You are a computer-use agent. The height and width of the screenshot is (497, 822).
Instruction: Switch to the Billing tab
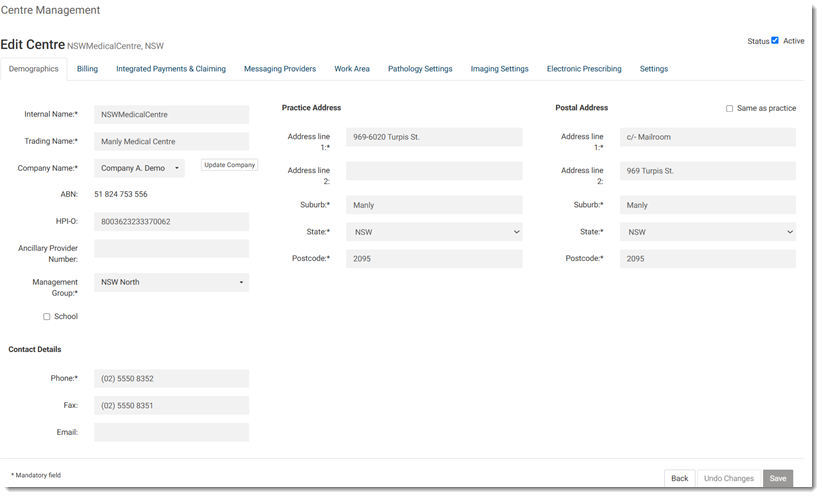(x=87, y=69)
